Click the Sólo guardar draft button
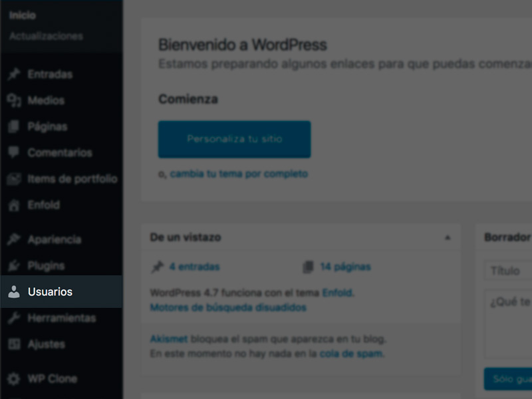 [508, 378]
